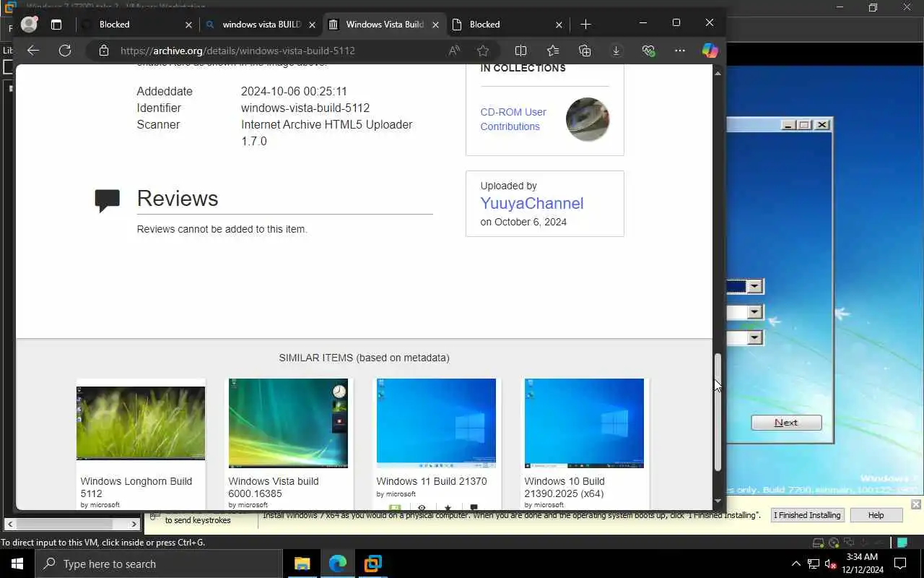This screenshot has width=924, height=578.
Task: Show hidden system tray icons
Action: pyautogui.click(x=796, y=564)
